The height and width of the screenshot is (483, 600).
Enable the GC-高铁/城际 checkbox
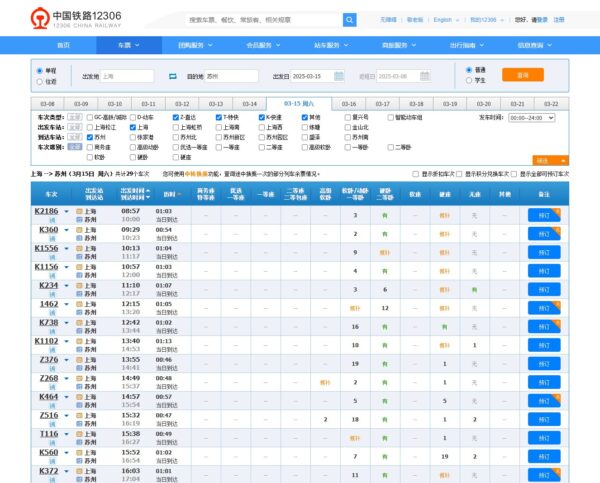[89, 117]
